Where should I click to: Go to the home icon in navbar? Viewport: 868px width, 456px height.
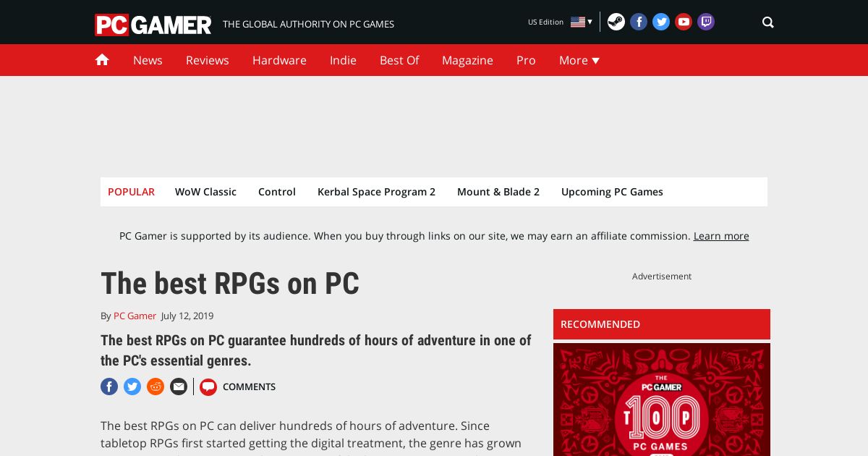(x=102, y=59)
